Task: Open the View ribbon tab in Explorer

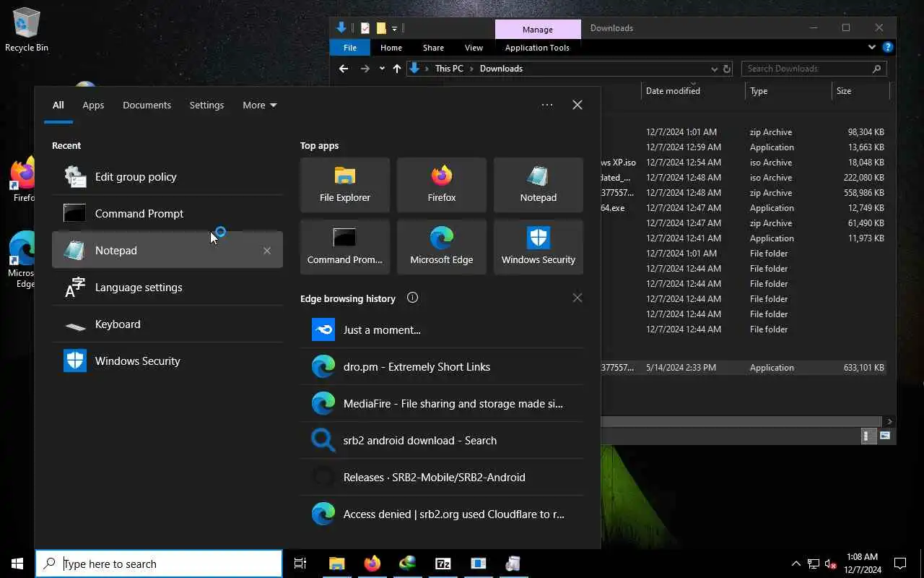Action: [x=474, y=48]
